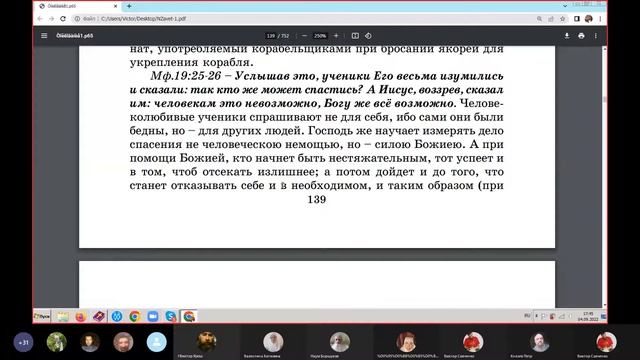Click the verse reference Мф.19:25-26
The height and width of the screenshot is (360, 640).
pos(186,76)
